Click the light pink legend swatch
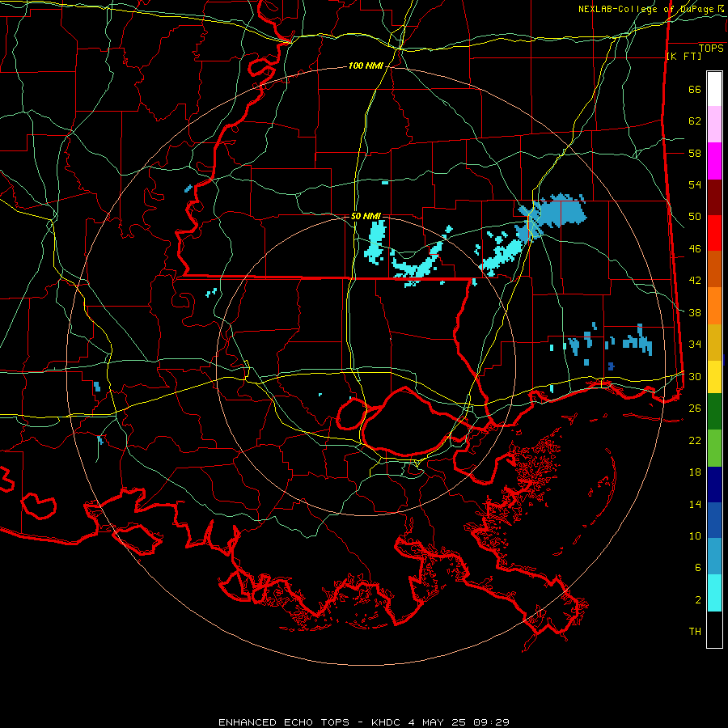The height and width of the screenshot is (728, 728). tap(714, 124)
